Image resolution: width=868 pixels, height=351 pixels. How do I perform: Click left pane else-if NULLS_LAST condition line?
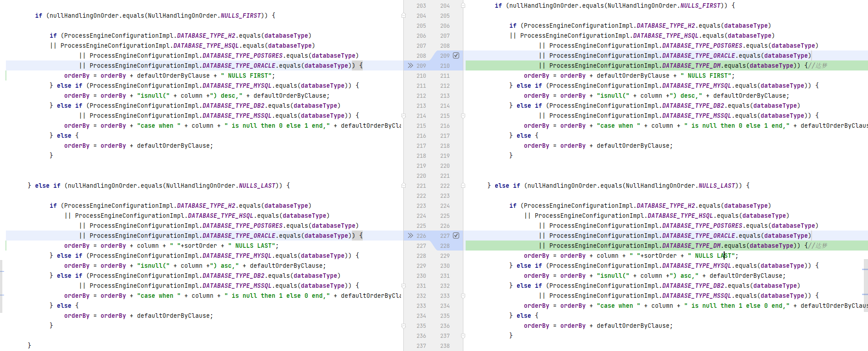tap(159, 186)
